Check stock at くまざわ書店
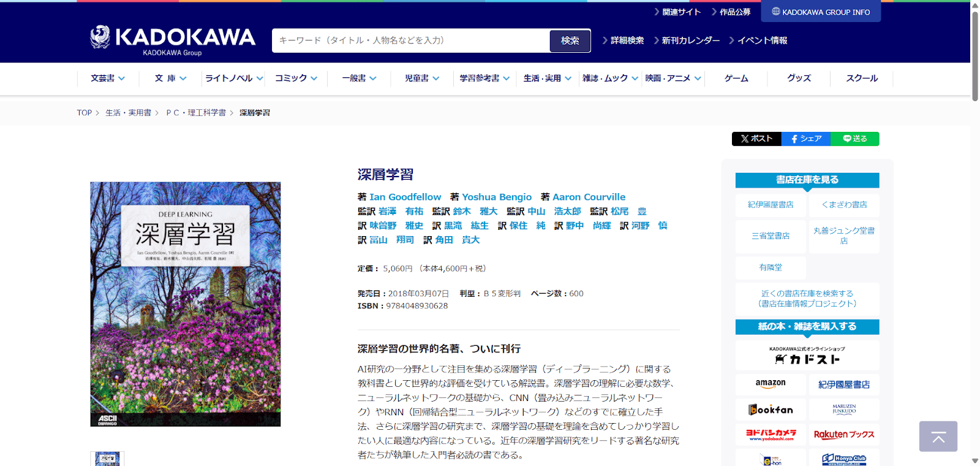The image size is (980, 466). pyautogui.click(x=844, y=205)
